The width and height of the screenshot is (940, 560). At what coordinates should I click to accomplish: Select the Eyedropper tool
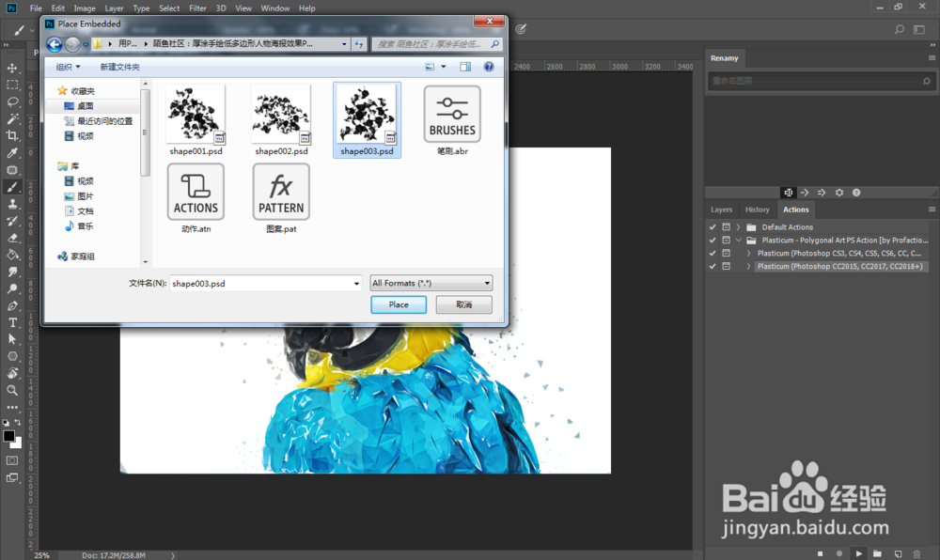coord(12,153)
